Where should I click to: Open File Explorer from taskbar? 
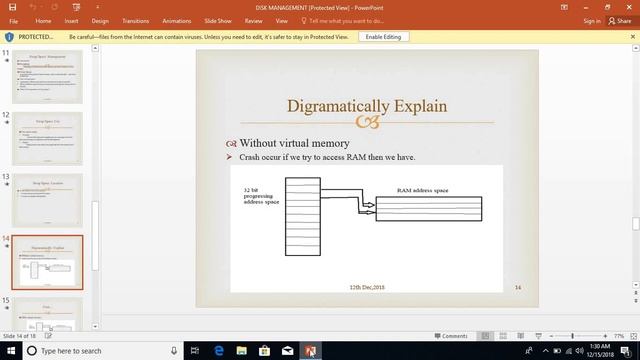coord(242,351)
